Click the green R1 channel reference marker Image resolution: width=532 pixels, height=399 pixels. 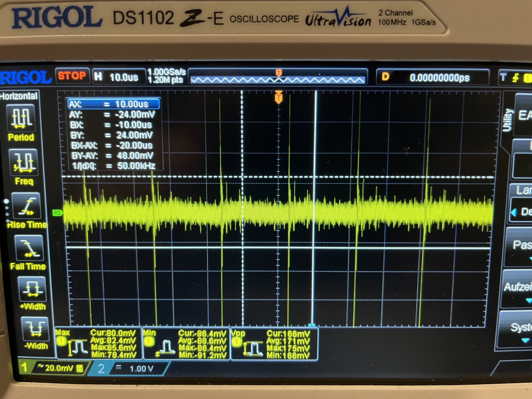pyautogui.click(x=57, y=213)
